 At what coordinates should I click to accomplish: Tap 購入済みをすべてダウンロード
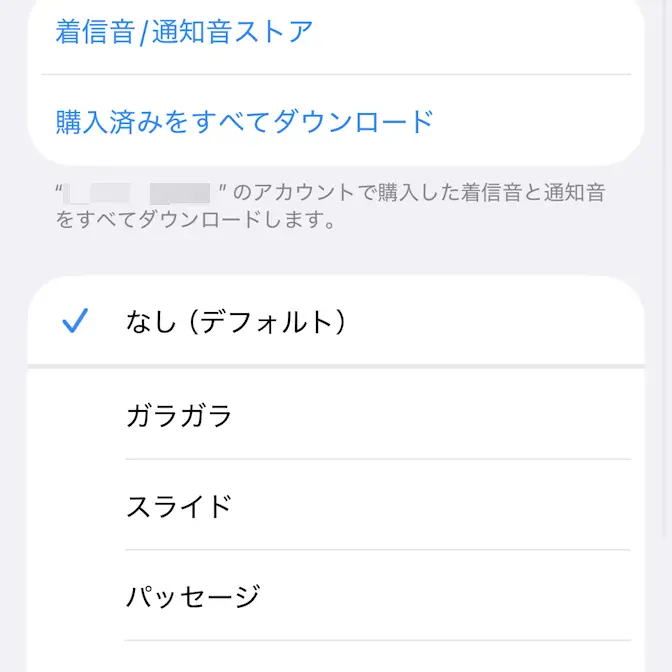tap(245, 122)
